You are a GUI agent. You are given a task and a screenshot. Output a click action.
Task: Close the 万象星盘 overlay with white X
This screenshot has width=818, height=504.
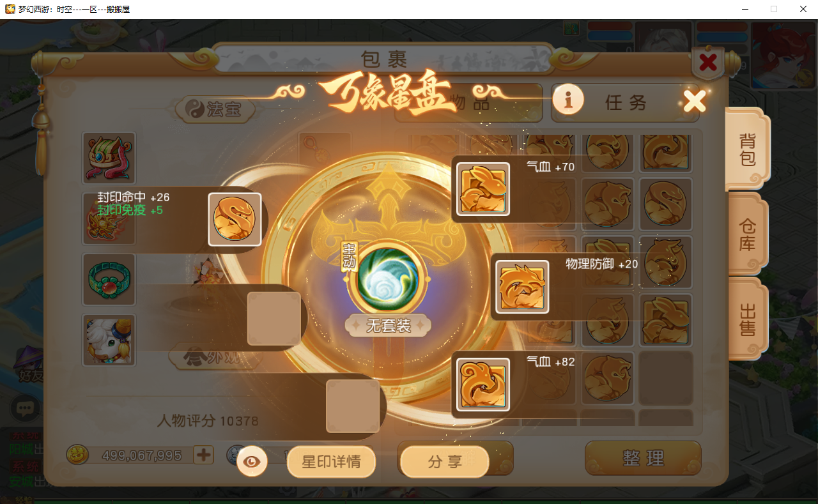pos(695,100)
